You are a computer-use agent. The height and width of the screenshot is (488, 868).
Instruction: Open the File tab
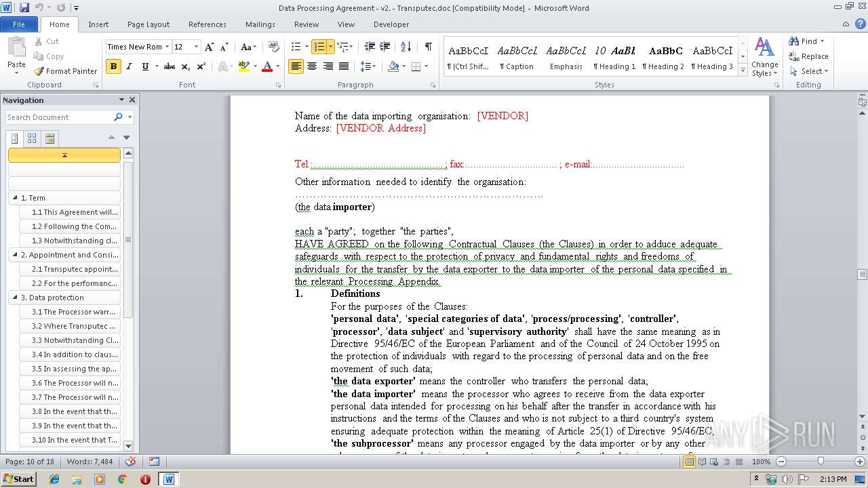coord(19,24)
